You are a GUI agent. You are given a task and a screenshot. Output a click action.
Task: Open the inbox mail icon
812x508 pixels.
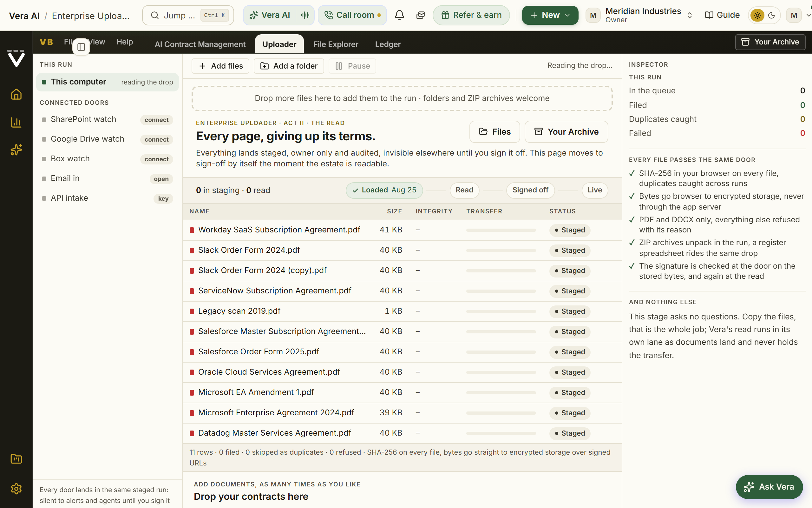click(x=420, y=15)
